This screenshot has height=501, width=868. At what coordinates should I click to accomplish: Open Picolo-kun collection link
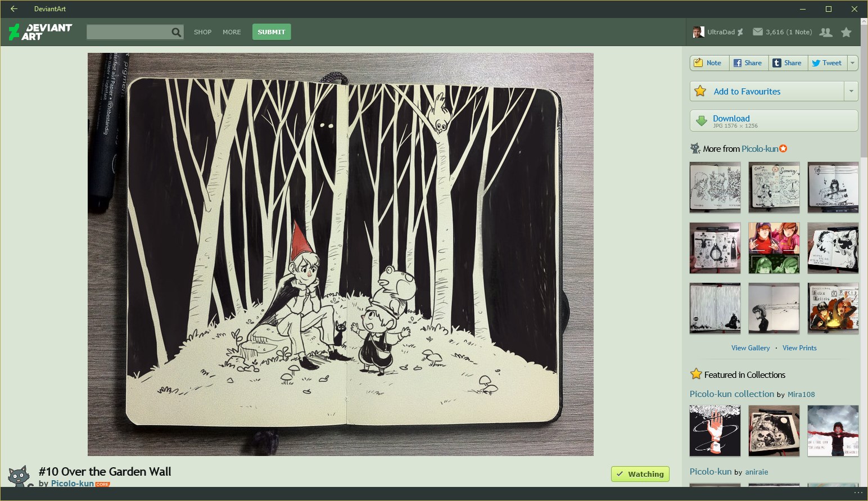pos(732,394)
